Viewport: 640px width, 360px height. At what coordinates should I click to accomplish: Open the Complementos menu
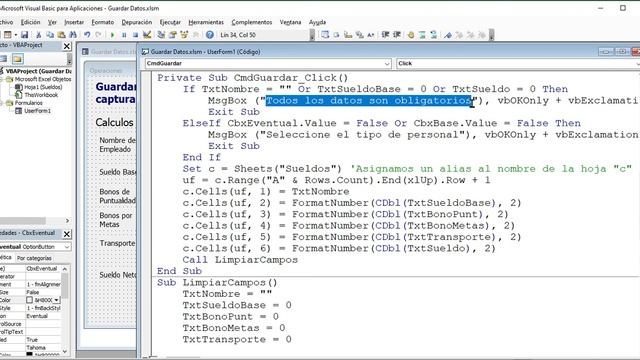(251, 22)
